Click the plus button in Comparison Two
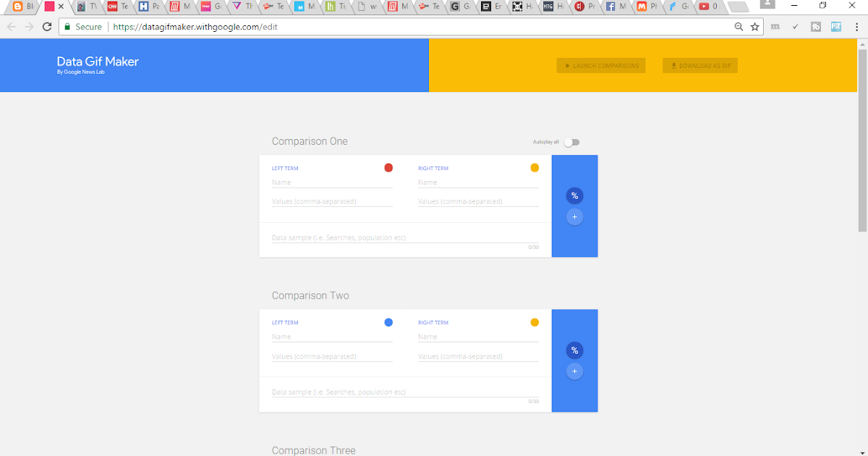 (x=574, y=371)
